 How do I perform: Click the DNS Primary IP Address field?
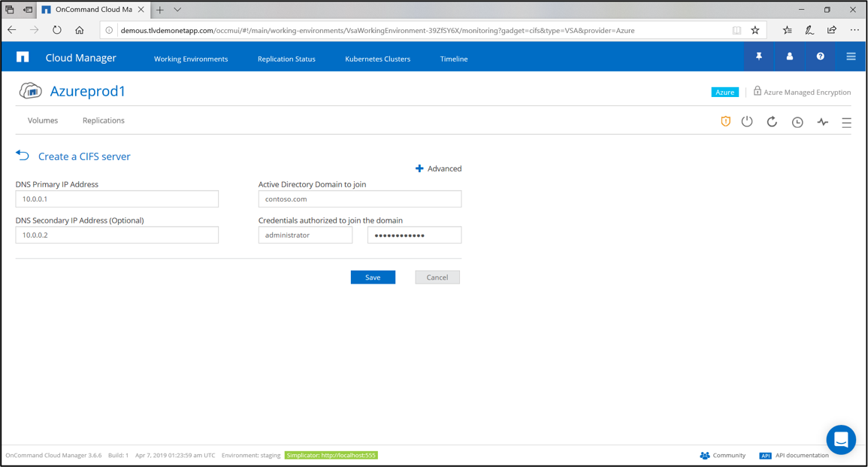point(117,199)
